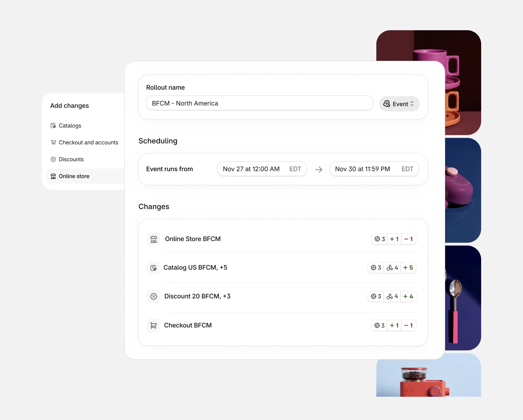
Task: Click the +5 badge on Catalog US BFCM row
Action: pos(408,268)
